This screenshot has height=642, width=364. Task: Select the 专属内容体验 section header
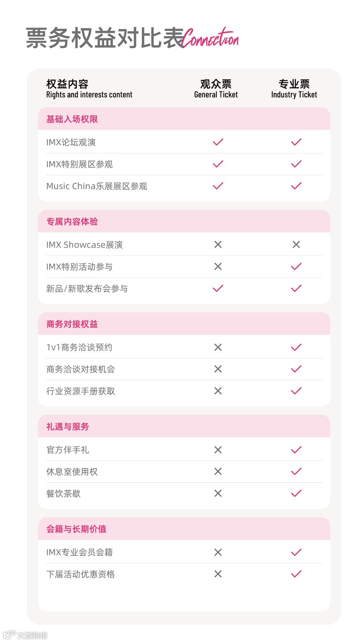click(184, 221)
